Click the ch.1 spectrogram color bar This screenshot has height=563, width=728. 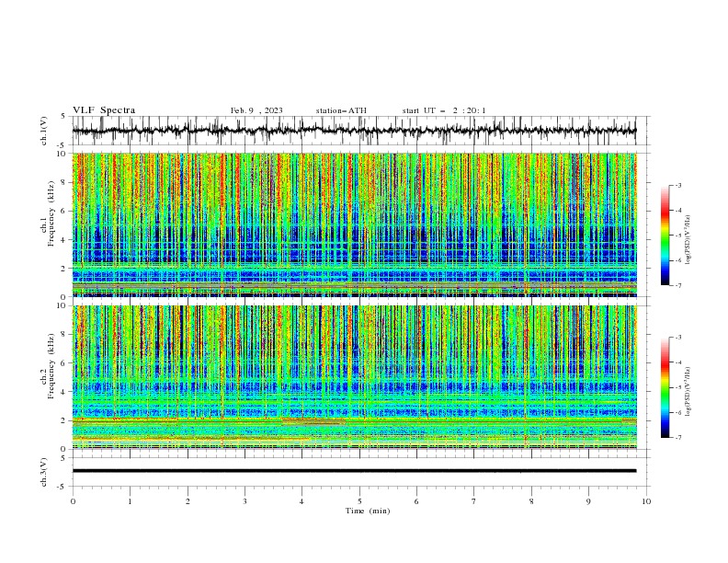665,236
